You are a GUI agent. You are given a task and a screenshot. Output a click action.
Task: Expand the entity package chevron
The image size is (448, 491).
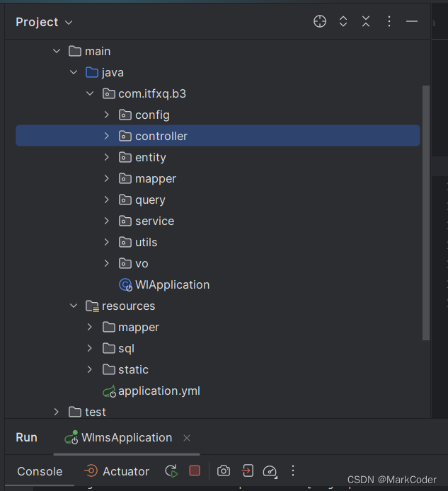[107, 157]
